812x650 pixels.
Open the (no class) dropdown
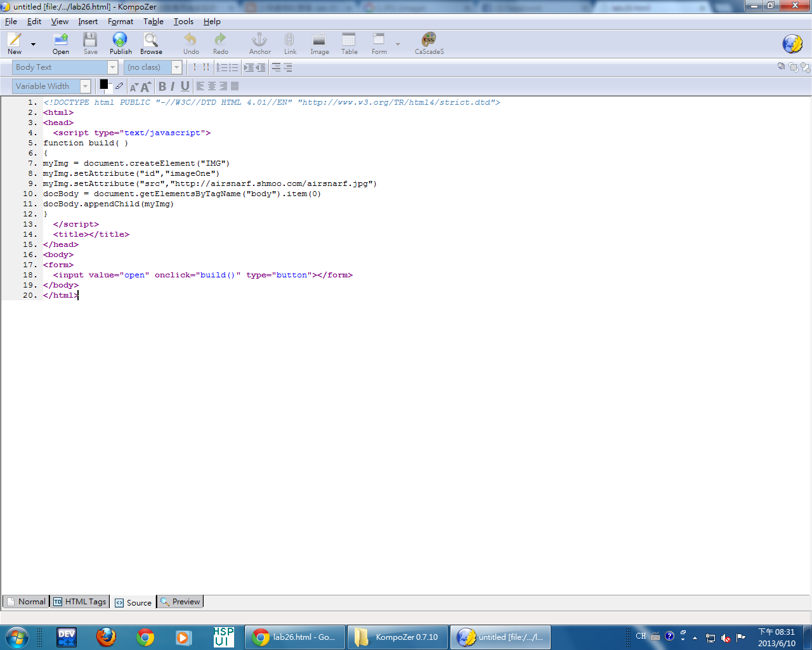[x=153, y=67]
